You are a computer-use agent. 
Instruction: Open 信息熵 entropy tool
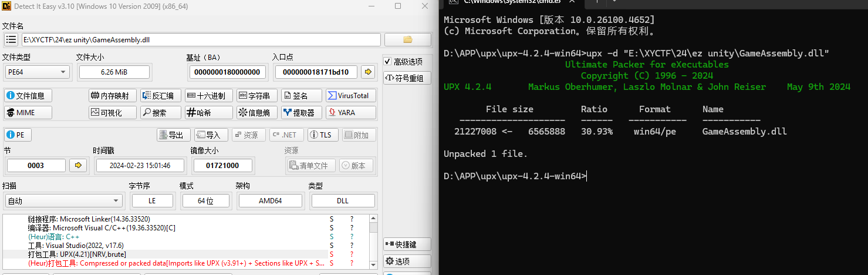coord(256,112)
